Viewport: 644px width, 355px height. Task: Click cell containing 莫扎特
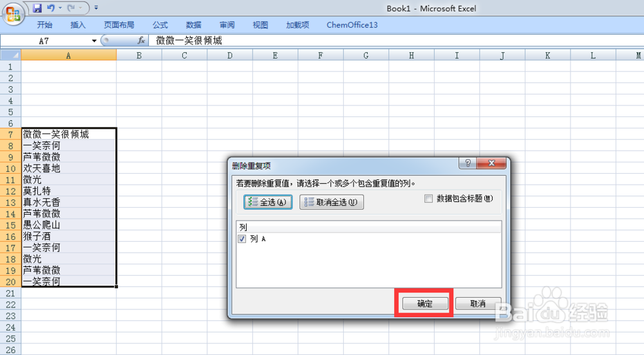tap(69, 191)
